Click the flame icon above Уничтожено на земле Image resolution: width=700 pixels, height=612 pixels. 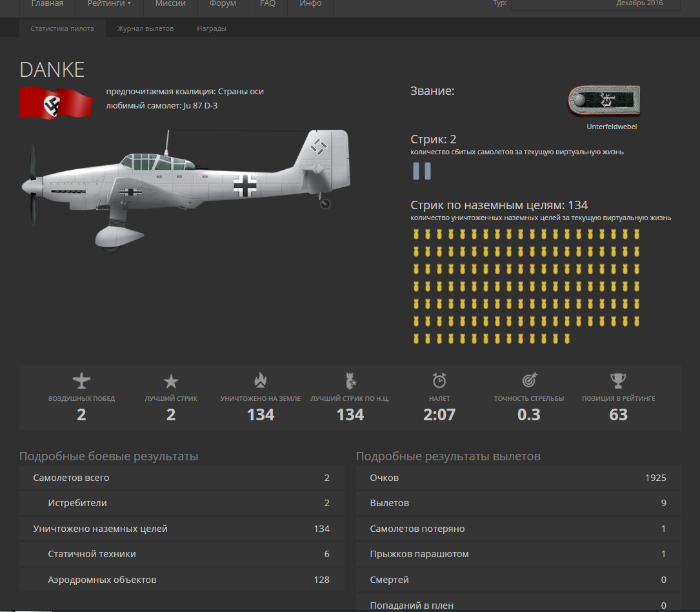point(260,381)
